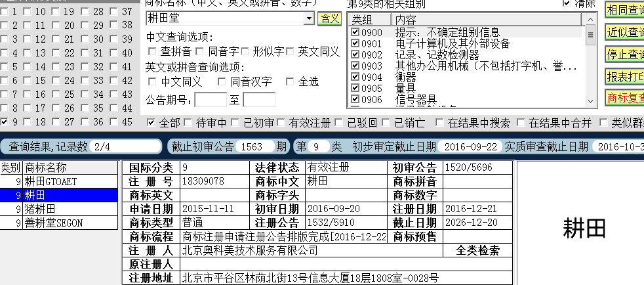Screen dimensions: 644x285
Task: Check the 同音汉字 option
Action: point(222,81)
